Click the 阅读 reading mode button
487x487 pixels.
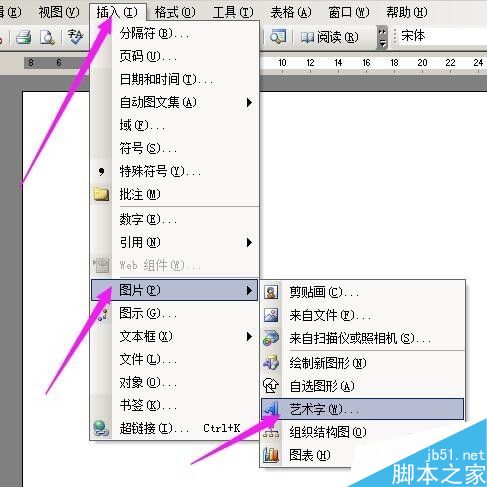(x=329, y=37)
